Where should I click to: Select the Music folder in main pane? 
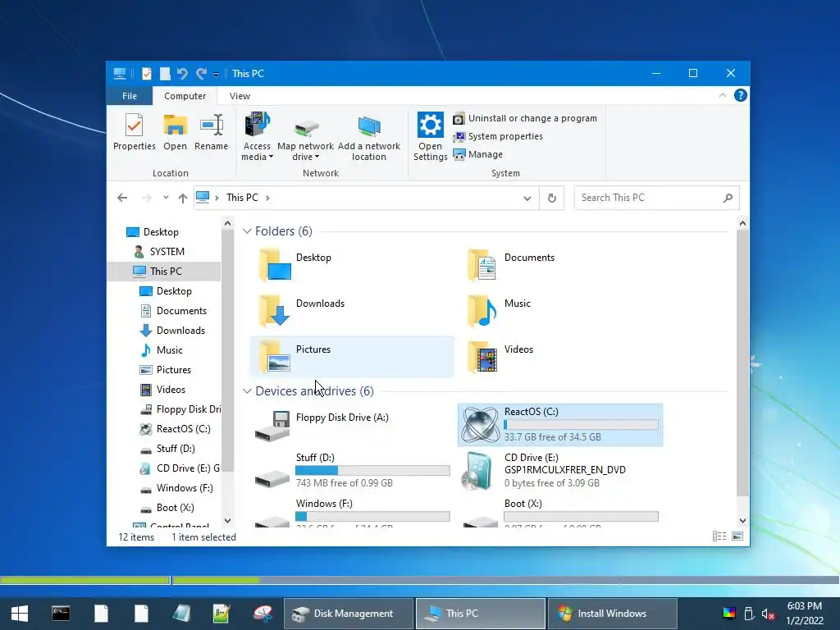coord(560,311)
